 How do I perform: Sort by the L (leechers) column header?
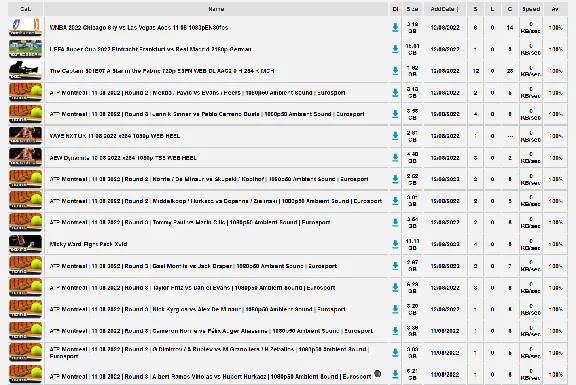click(x=492, y=9)
